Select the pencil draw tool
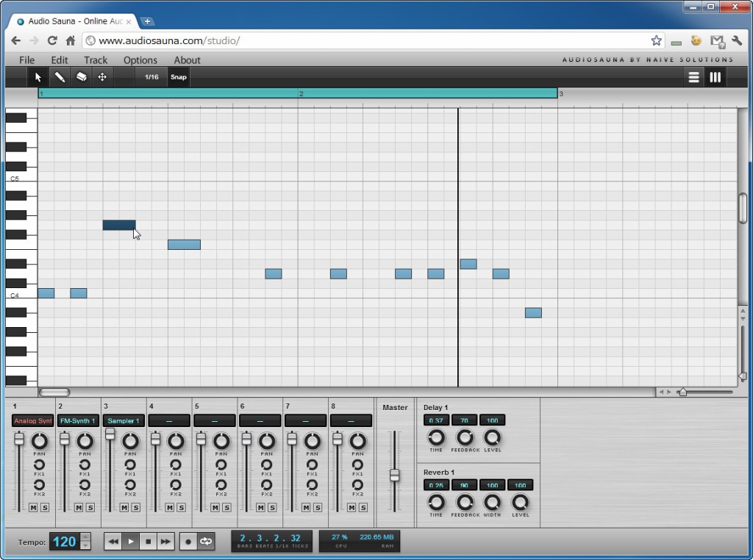The width and height of the screenshot is (753, 560). point(60,76)
